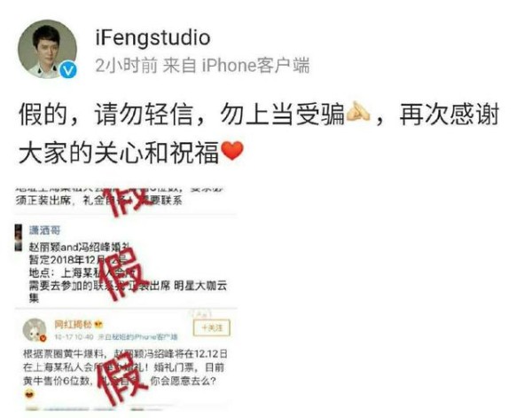
Task: Click the praying hands emoji
Action: click(x=357, y=113)
